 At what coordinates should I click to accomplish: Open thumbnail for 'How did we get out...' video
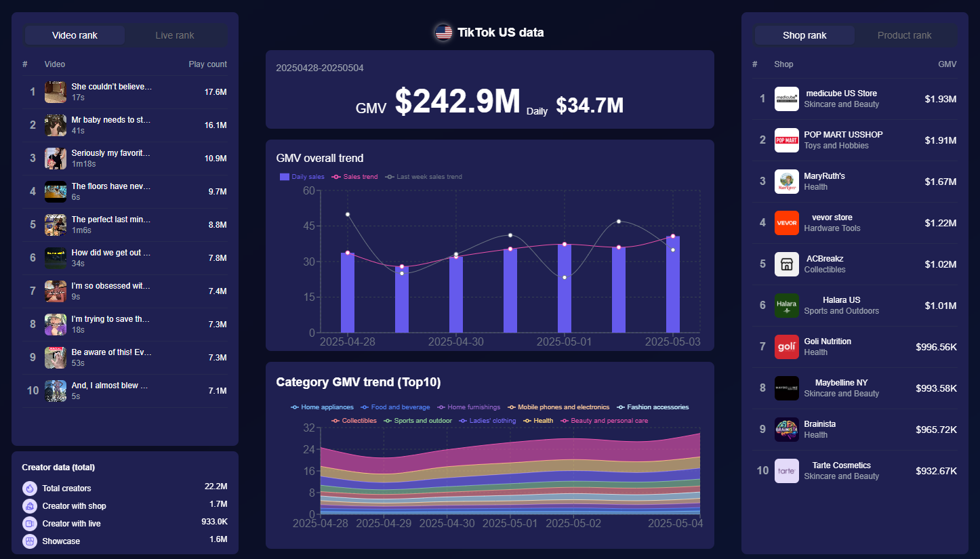(56, 257)
